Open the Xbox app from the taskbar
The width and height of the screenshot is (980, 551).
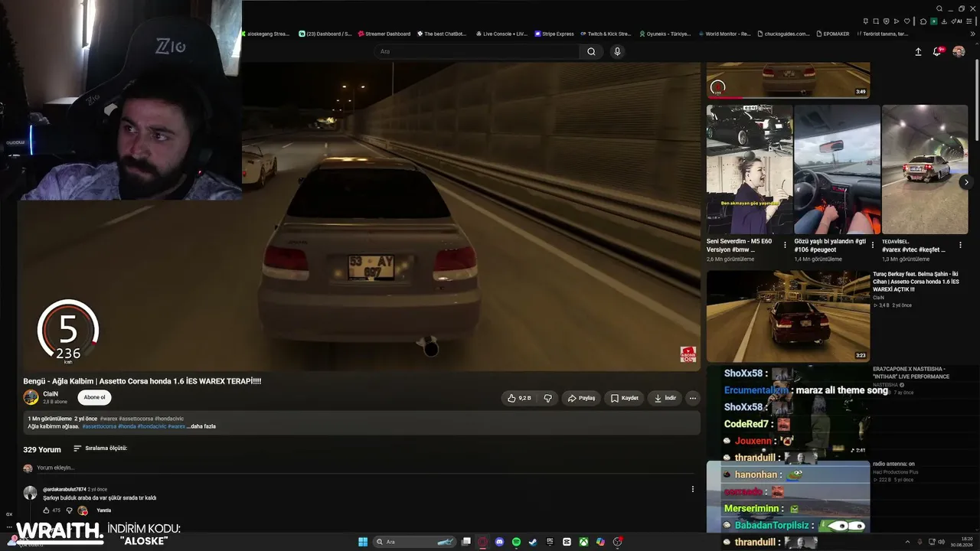[x=583, y=542]
